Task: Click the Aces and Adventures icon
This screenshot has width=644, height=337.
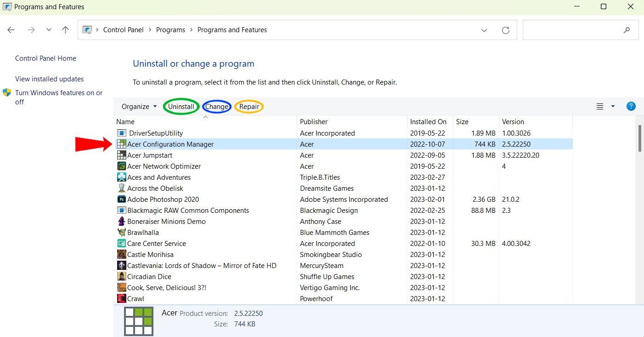Action: [122, 177]
